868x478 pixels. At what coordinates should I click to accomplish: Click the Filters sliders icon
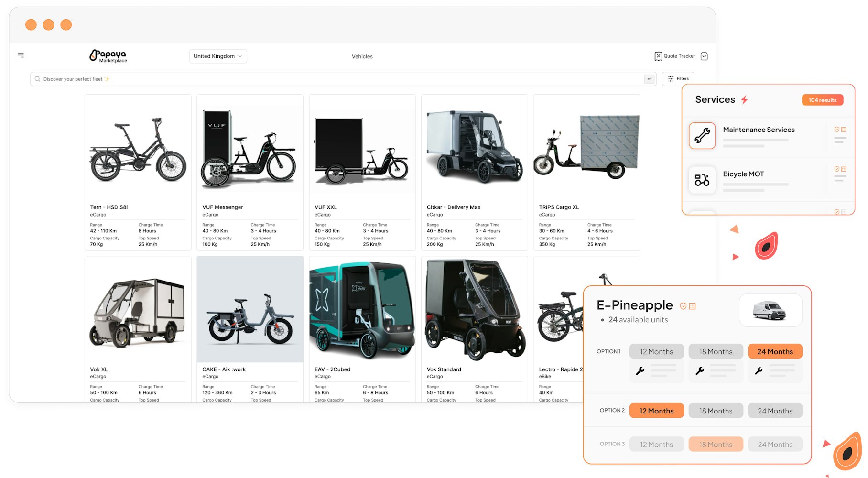[671, 79]
